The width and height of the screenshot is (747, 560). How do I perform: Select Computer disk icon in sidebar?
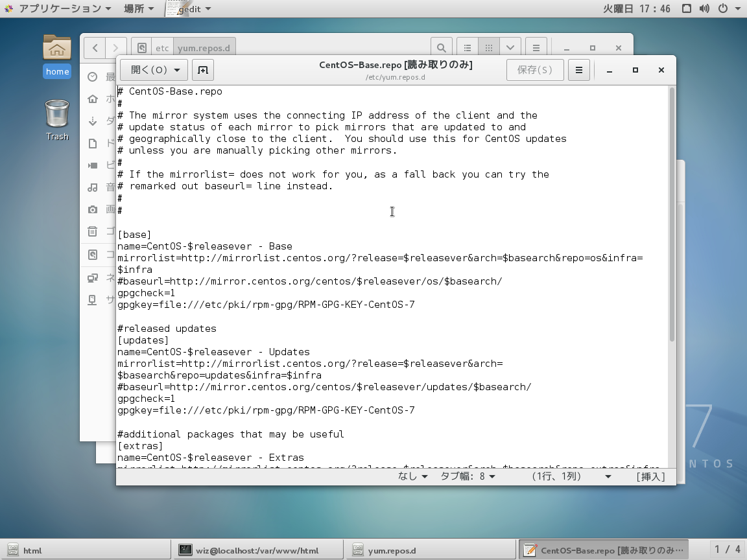click(x=93, y=255)
